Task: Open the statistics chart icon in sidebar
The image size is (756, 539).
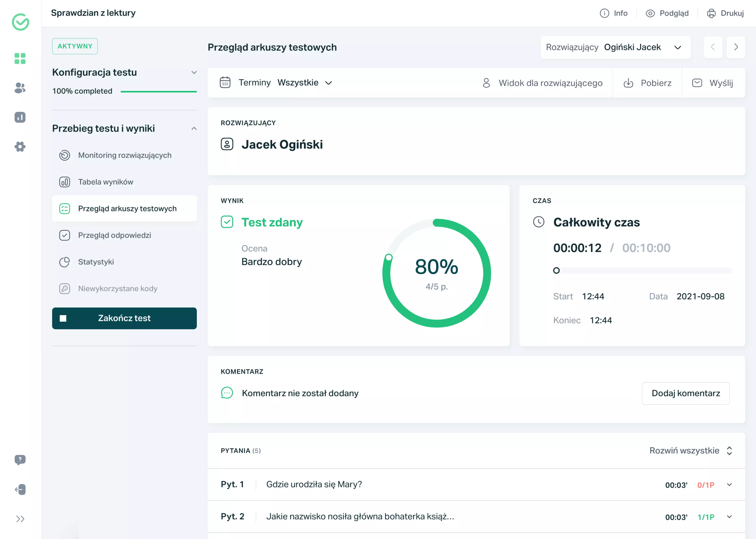Action: coord(20,117)
